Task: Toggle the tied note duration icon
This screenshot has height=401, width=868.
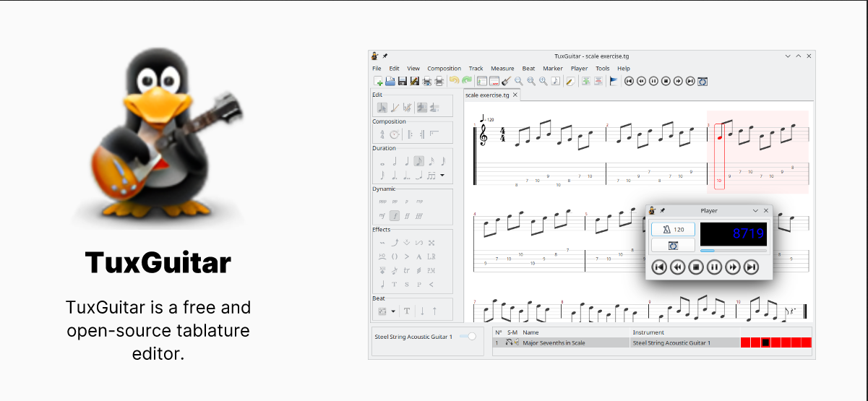Action: (418, 176)
